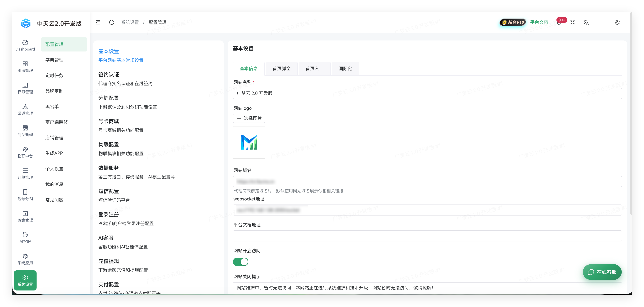Screen dimensions: 644x307
Task: Open the 签约认证 config category
Action: click(x=158, y=79)
